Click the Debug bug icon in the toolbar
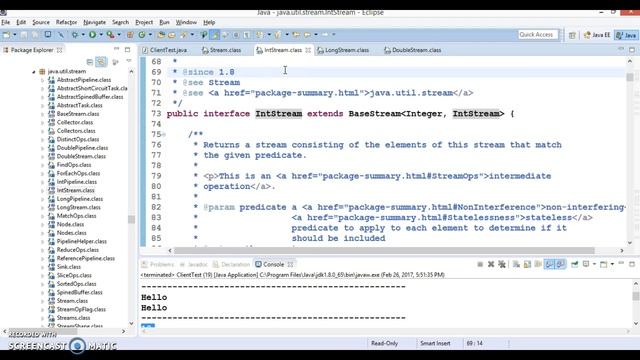 [x=75, y=35]
